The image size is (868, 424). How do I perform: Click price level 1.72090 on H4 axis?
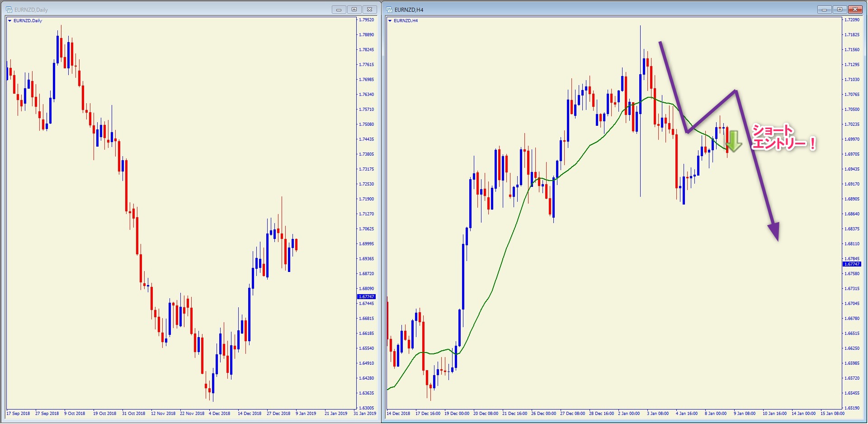852,20
